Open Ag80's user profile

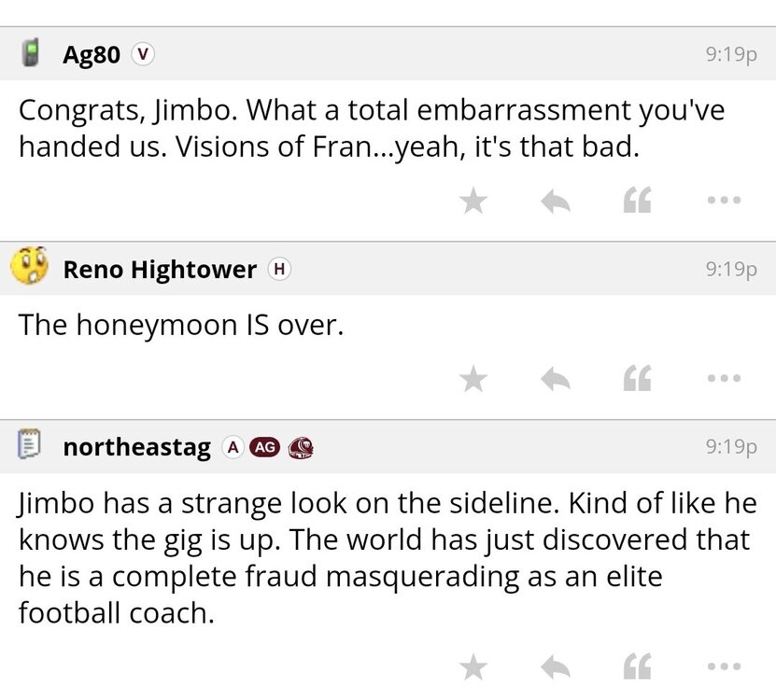pyautogui.click(x=92, y=54)
